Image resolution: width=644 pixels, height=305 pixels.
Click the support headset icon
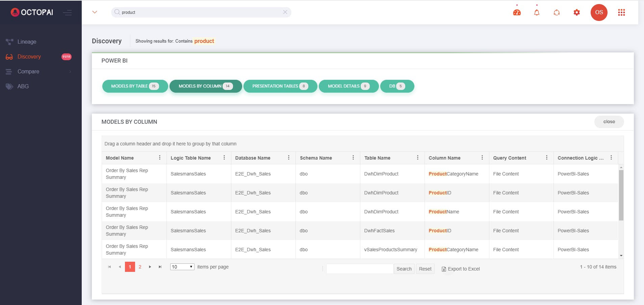click(557, 13)
